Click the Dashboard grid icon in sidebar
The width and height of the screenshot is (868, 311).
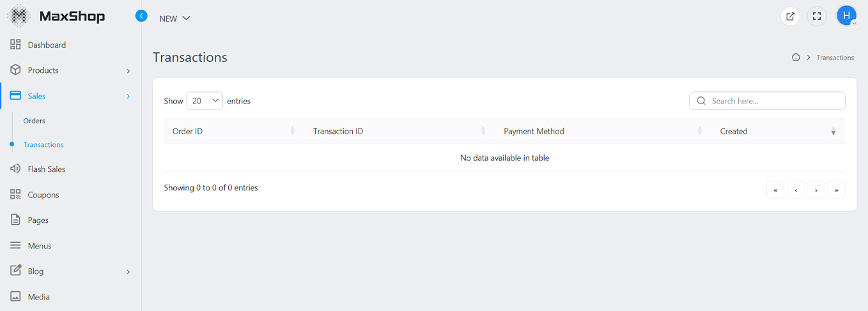16,45
